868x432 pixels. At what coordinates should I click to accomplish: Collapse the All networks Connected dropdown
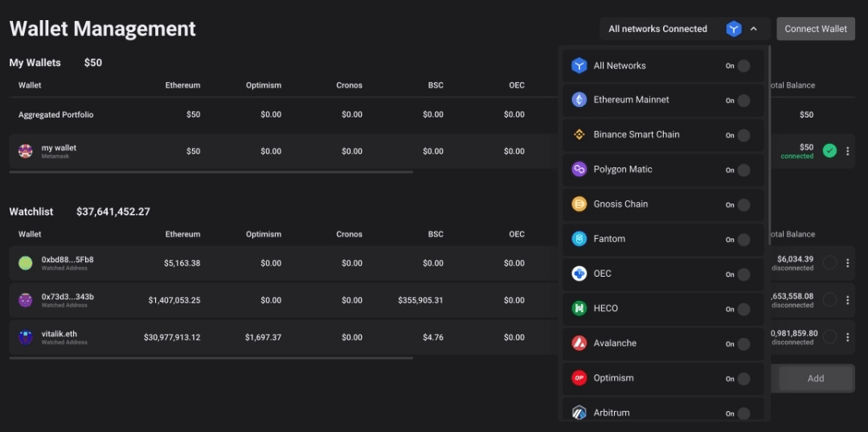click(753, 29)
